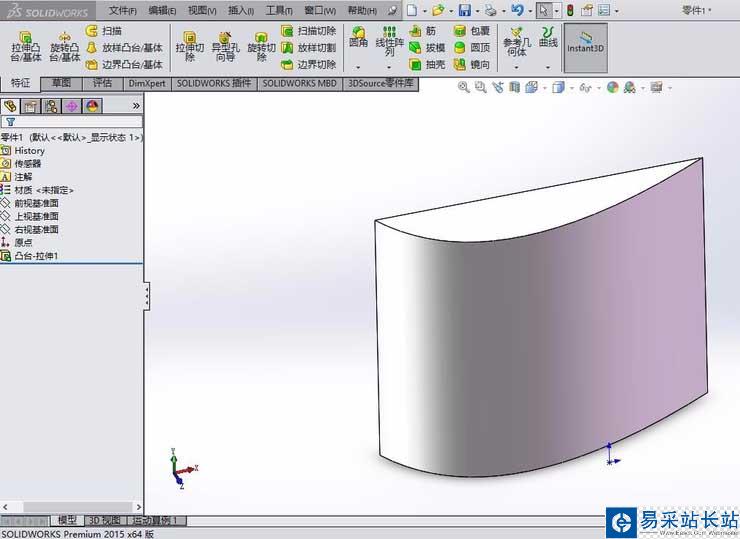Select the 线性阵列 linear pattern tool

coord(389,42)
